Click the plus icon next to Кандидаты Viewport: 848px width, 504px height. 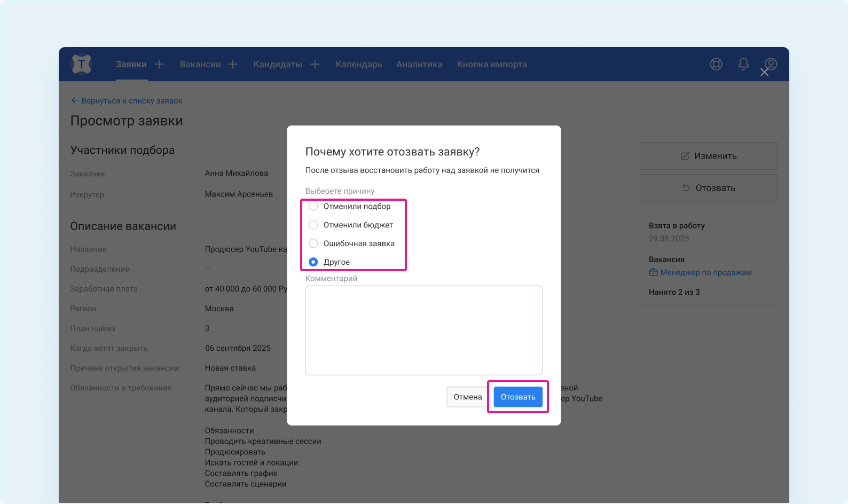[x=315, y=64]
